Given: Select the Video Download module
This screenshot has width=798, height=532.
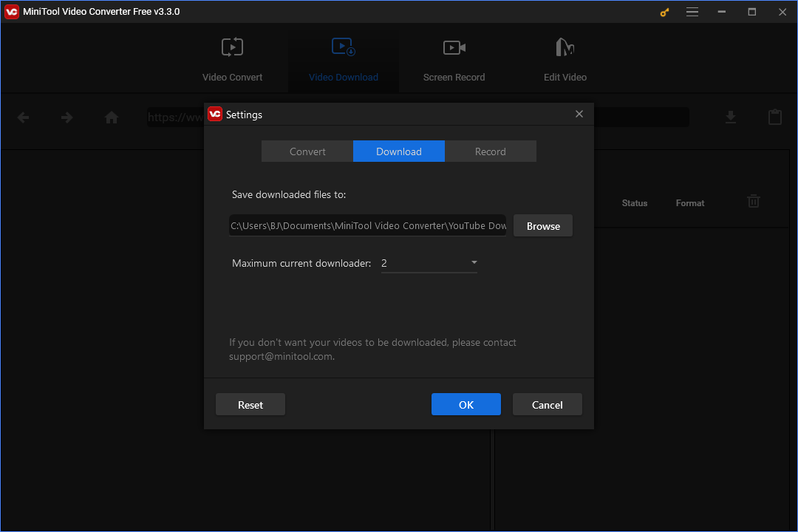Looking at the screenshot, I should click(x=343, y=59).
